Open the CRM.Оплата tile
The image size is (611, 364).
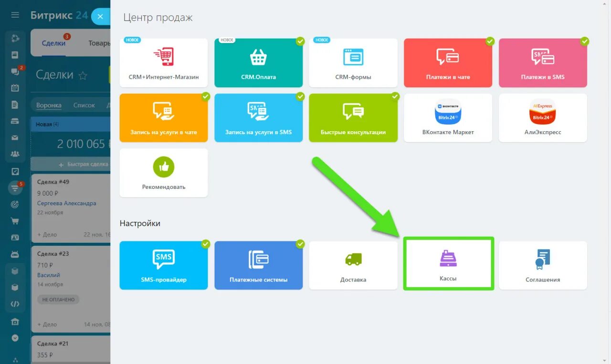tap(258, 63)
